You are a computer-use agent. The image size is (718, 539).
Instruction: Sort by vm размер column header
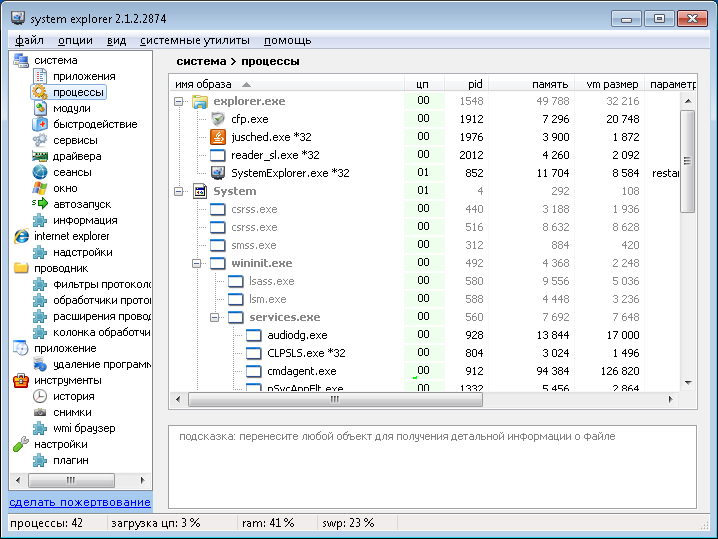click(609, 84)
